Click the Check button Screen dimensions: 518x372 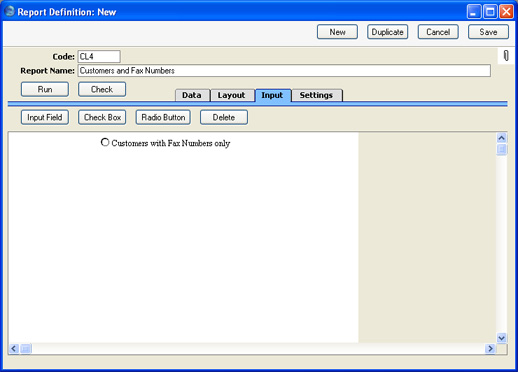[102, 89]
